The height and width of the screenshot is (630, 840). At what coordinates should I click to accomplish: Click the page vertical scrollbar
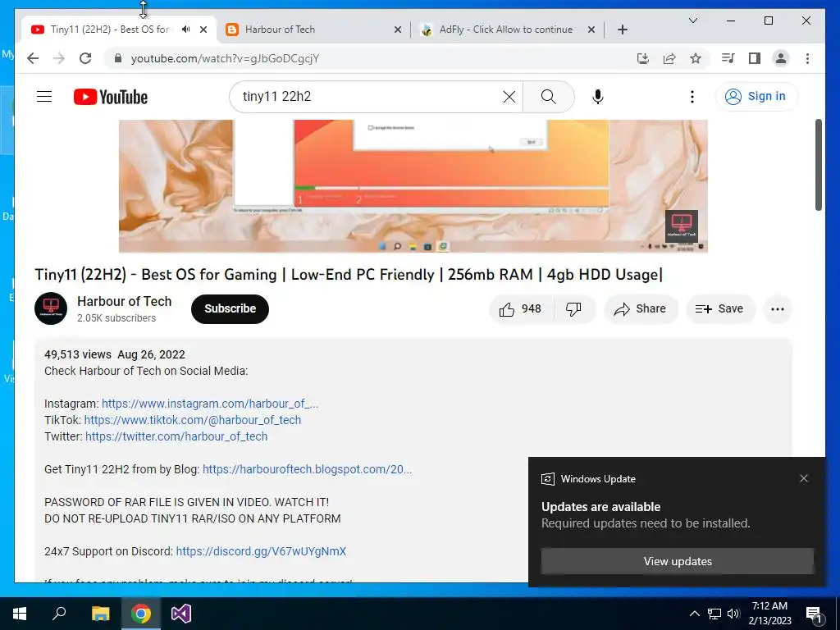pyautogui.click(x=819, y=164)
